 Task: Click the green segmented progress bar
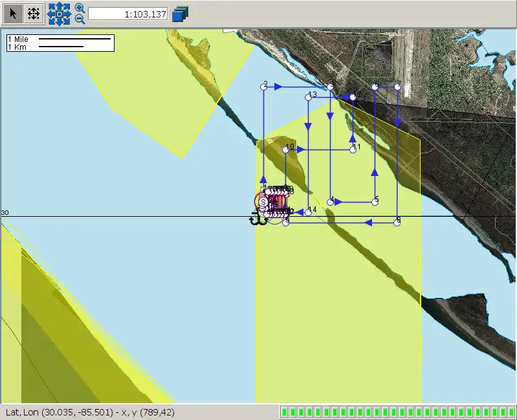click(398, 412)
